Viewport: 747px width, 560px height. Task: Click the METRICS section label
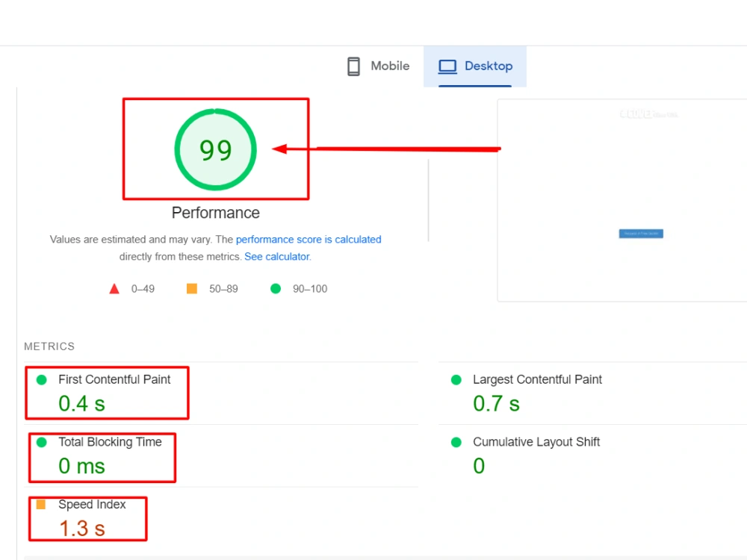point(49,346)
